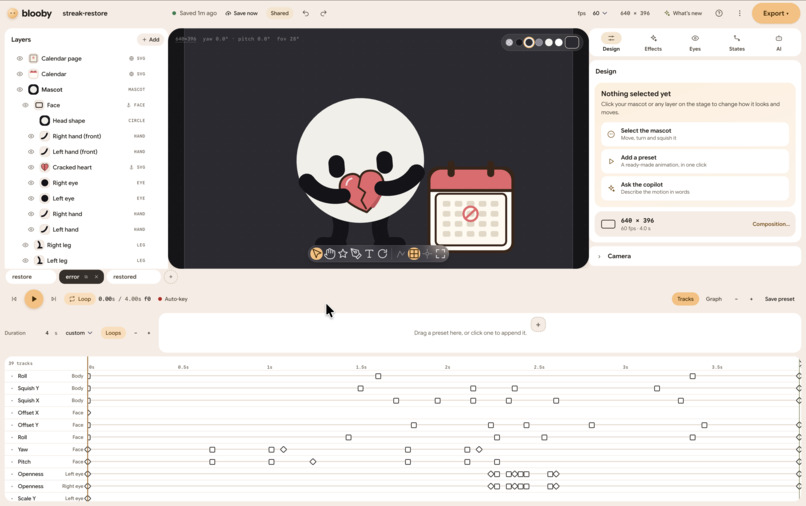Image resolution: width=806 pixels, height=506 pixels.
Task: Toggle the motion path icon on stage toolbar
Action: [400, 254]
